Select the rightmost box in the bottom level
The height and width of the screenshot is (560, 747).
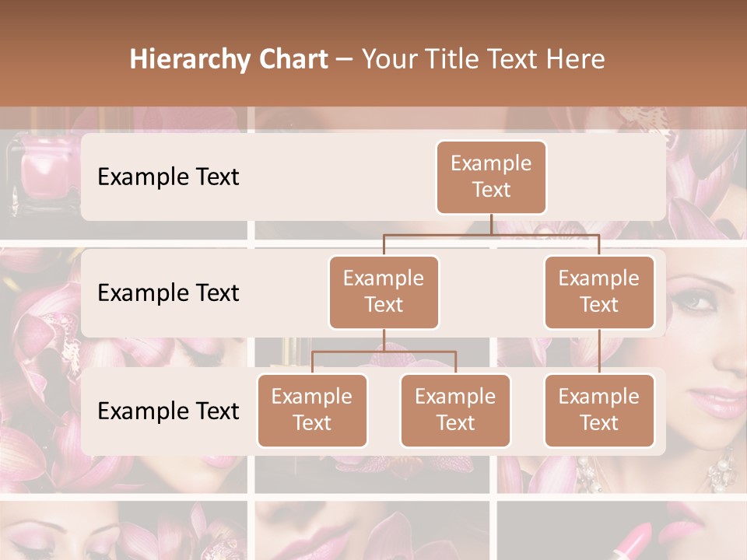599,410
